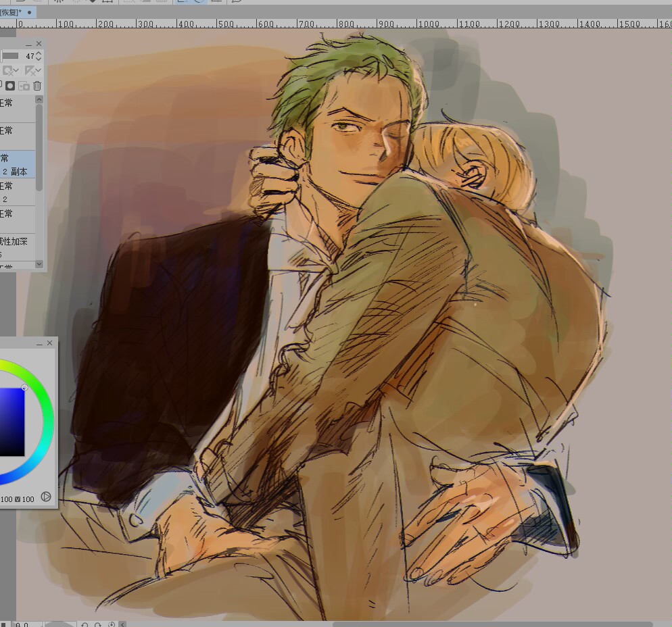The image size is (672, 627).
Task: Reset canvas rotation with the dial icon
Action: pos(112,624)
